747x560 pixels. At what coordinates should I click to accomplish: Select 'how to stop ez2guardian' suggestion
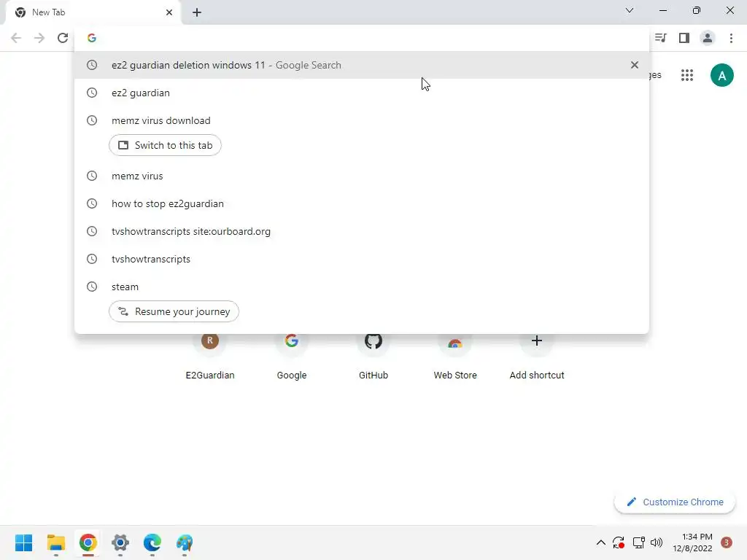pos(362,203)
